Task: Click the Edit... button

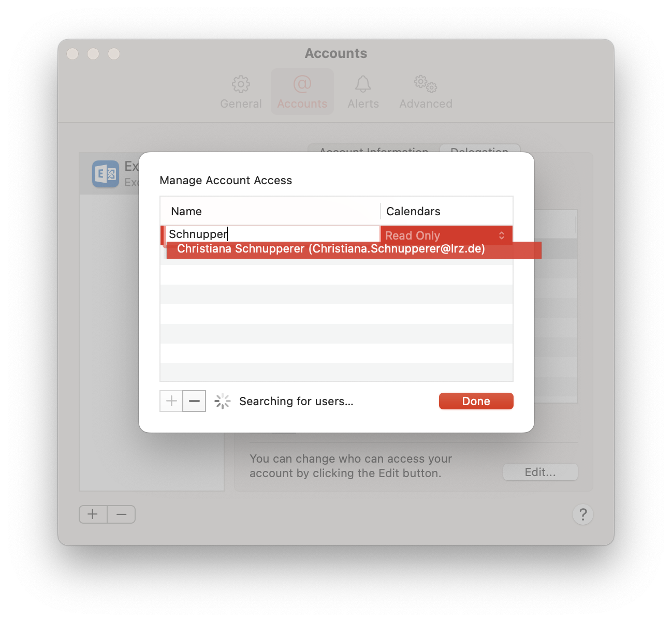Action: point(540,472)
